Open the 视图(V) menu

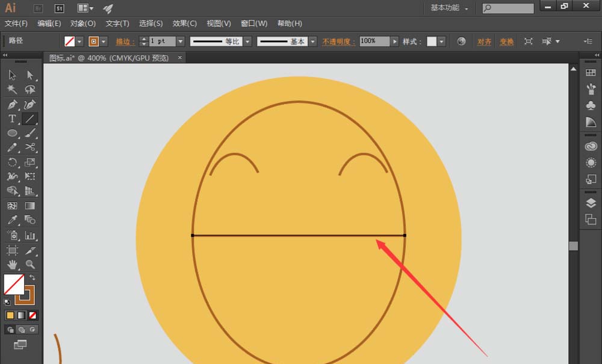(219, 23)
